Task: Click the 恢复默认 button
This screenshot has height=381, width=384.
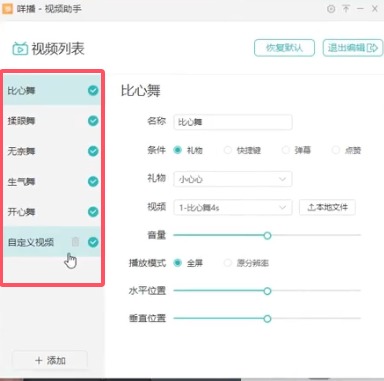Action: pyautogui.click(x=284, y=48)
